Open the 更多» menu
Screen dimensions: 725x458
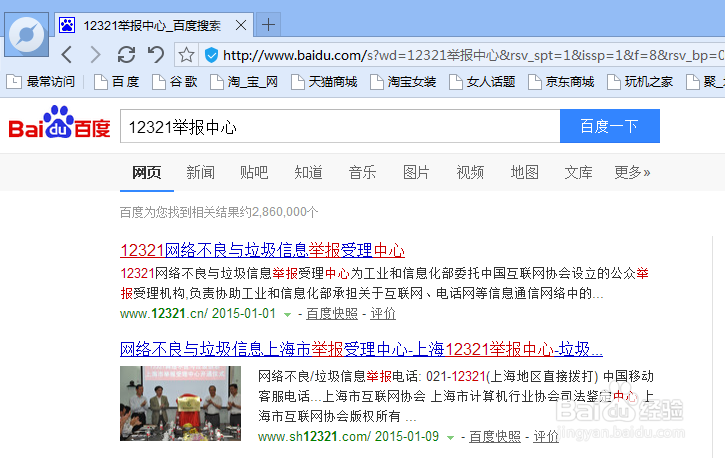point(633,172)
